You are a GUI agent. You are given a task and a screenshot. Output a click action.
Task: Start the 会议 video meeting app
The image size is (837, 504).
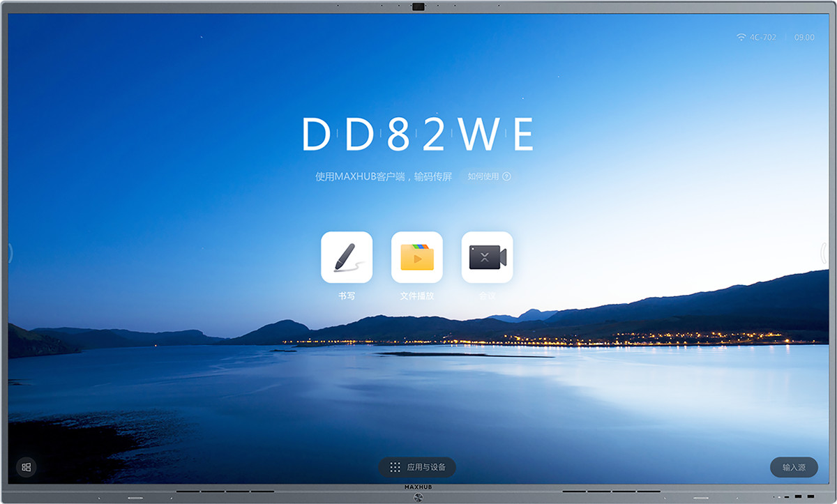tap(487, 257)
